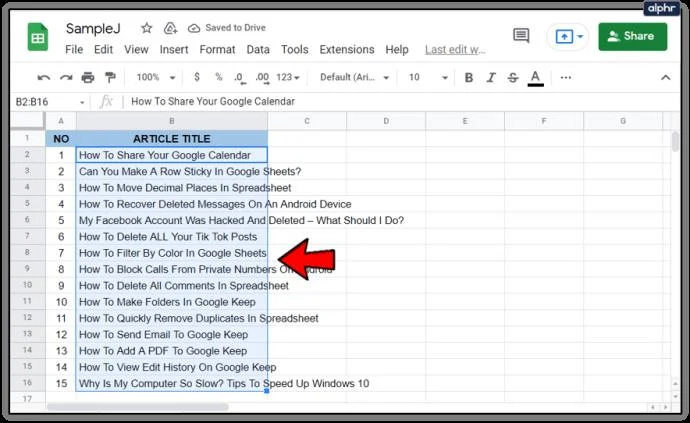The image size is (690, 423).
Task: Toggle strikethrough formatting
Action: (x=513, y=77)
